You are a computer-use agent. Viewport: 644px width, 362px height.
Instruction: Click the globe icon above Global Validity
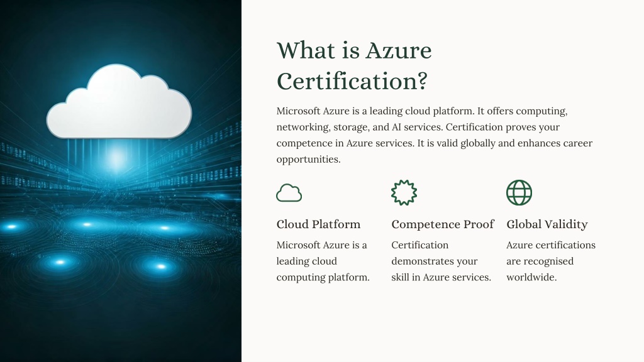tap(519, 192)
